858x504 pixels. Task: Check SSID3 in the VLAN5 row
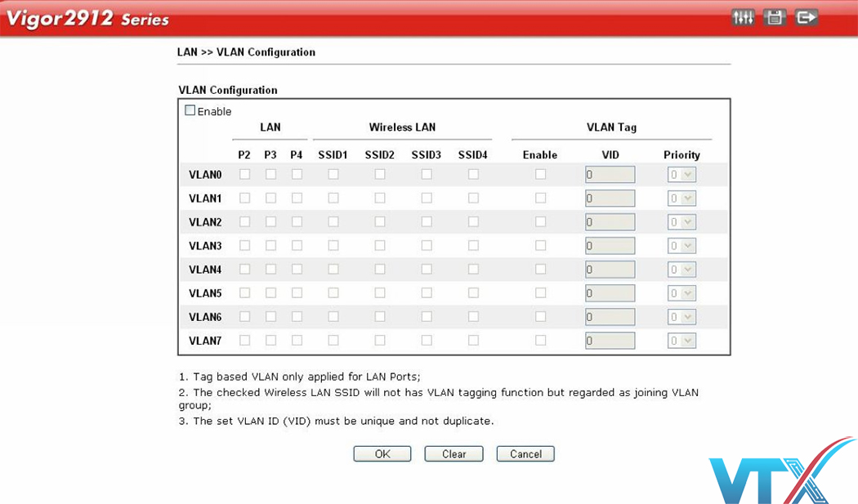(x=427, y=292)
